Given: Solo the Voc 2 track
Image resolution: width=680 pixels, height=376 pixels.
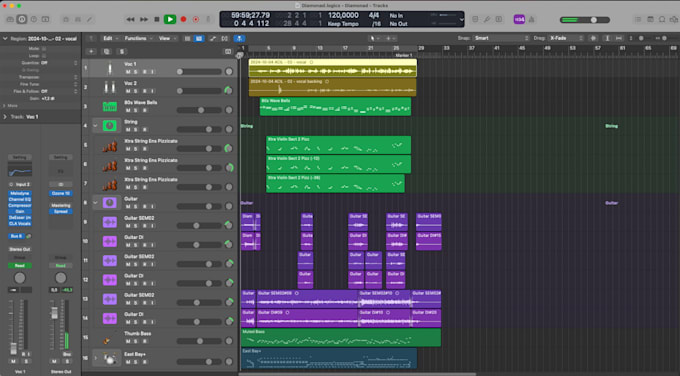Looking at the screenshot, I should coord(136,91).
